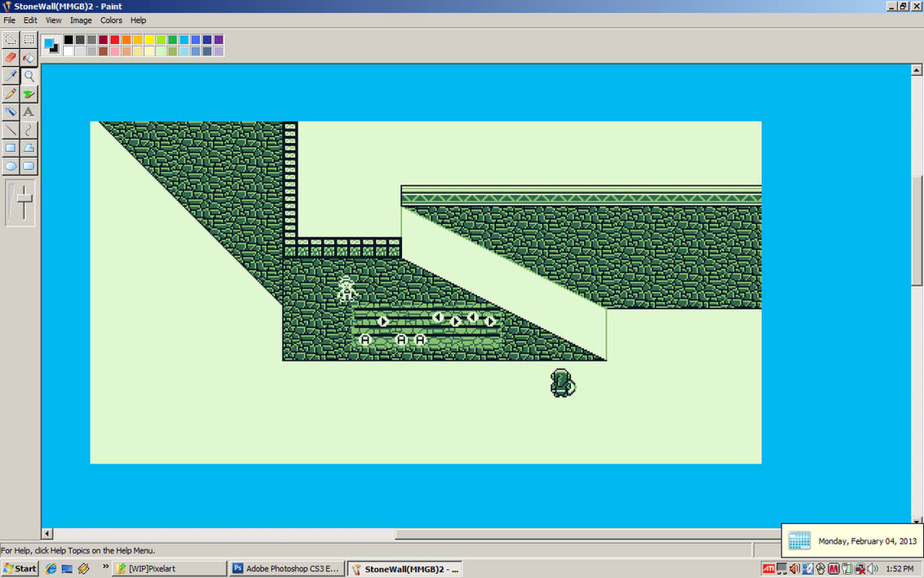Switch to the Pencil tool
The height and width of the screenshot is (578, 924).
tap(11, 94)
